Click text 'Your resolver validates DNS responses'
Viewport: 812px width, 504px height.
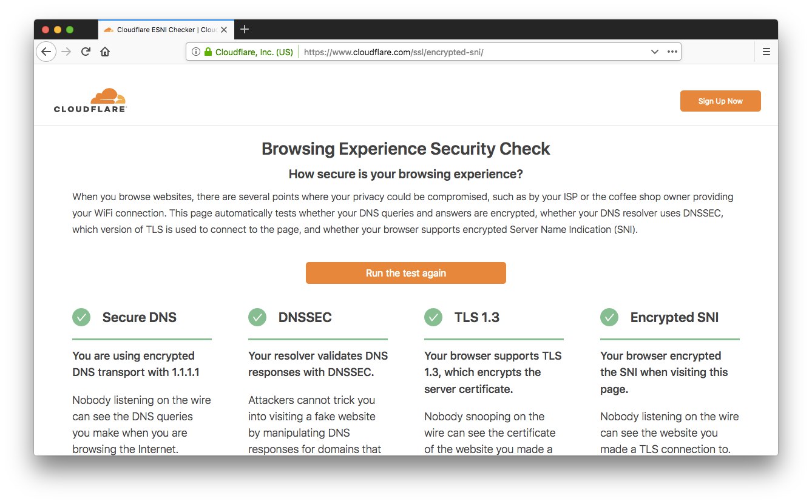click(318, 364)
